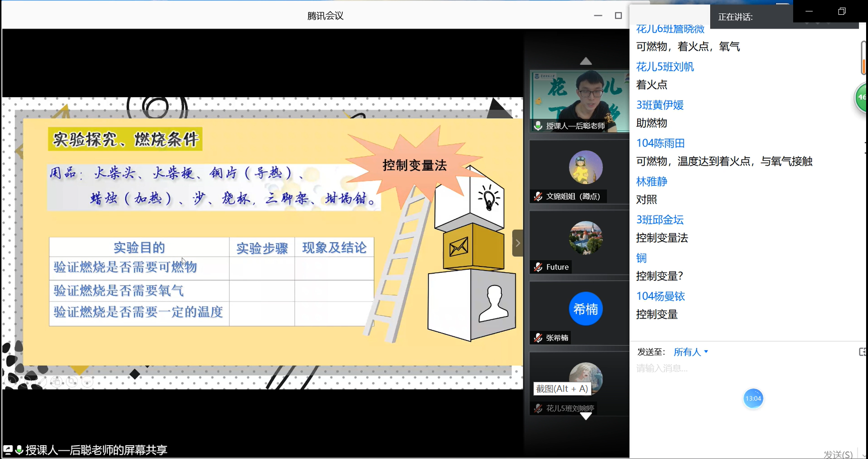Select 文锦姐姐 avatar tile
The width and height of the screenshot is (868, 459).
coord(585,167)
